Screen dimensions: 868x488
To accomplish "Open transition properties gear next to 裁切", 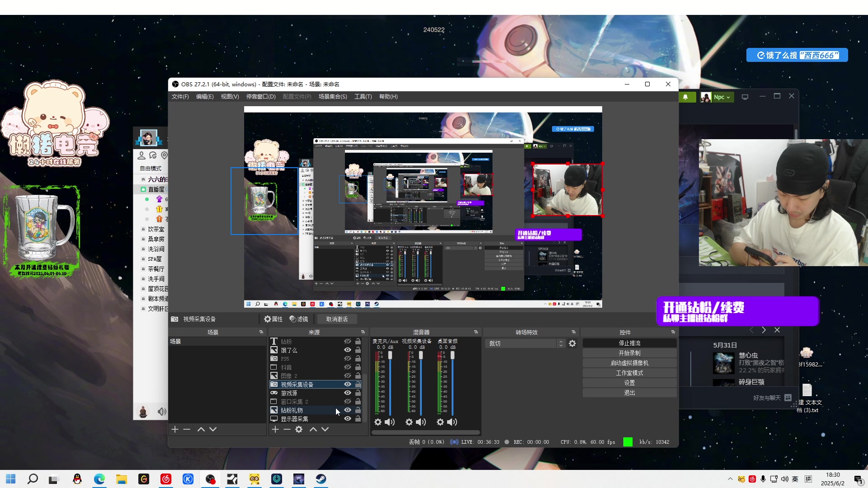I will pos(572,343).
